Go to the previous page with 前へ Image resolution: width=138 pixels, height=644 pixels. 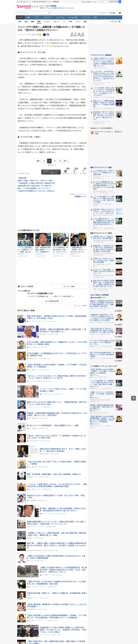[x=38, y=161]
